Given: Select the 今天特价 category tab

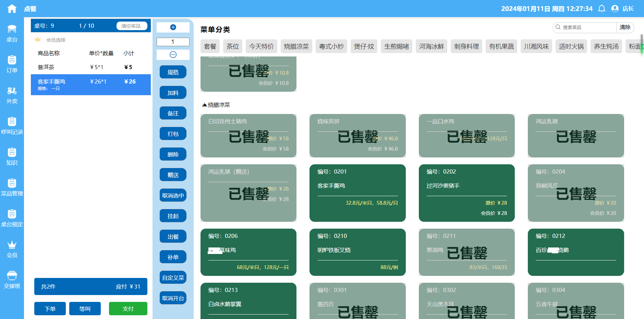Looking at the screenshot, I should coord(262,46).
